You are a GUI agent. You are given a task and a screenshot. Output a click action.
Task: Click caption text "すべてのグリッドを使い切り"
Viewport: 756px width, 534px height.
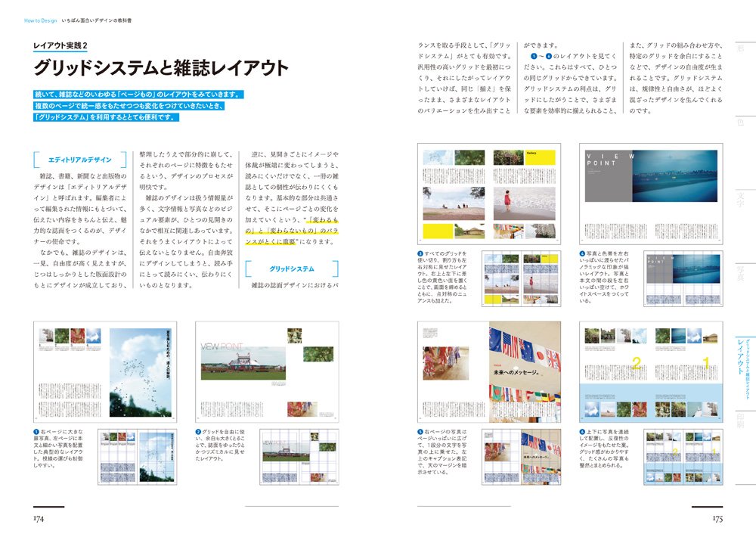(x=442, y=256)
